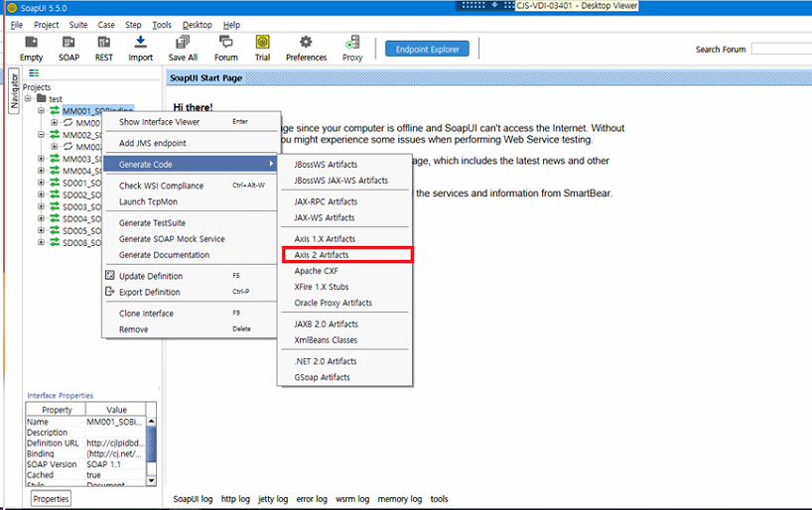The height and width of the screenshot is (510, 812).
Task: Choose Add JMS endpoint
Action: pyautogui.click(x=191, y=143)
